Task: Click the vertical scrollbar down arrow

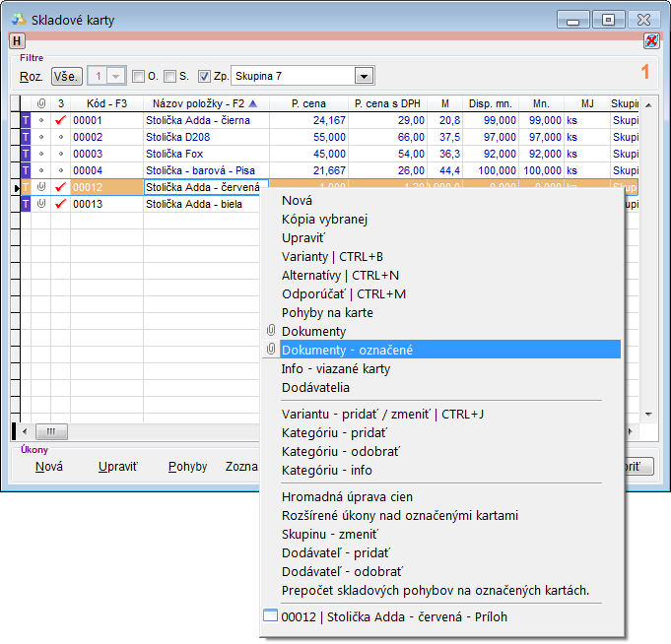Action: click(x=648, y=414)
